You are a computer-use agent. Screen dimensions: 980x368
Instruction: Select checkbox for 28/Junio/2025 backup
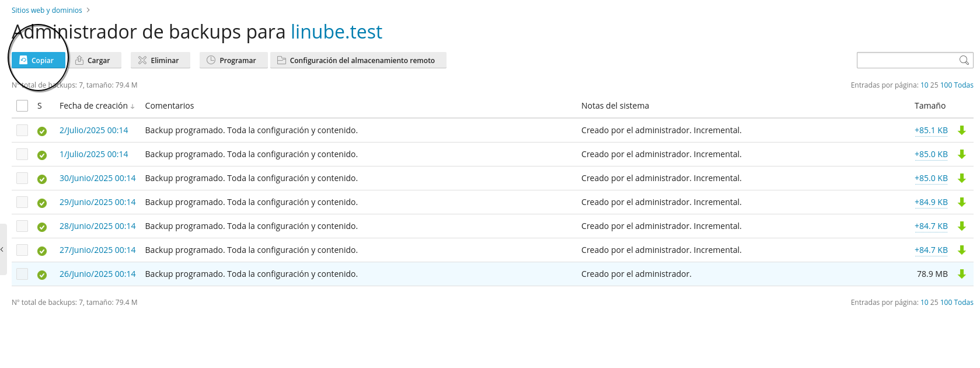coord(22,226)
